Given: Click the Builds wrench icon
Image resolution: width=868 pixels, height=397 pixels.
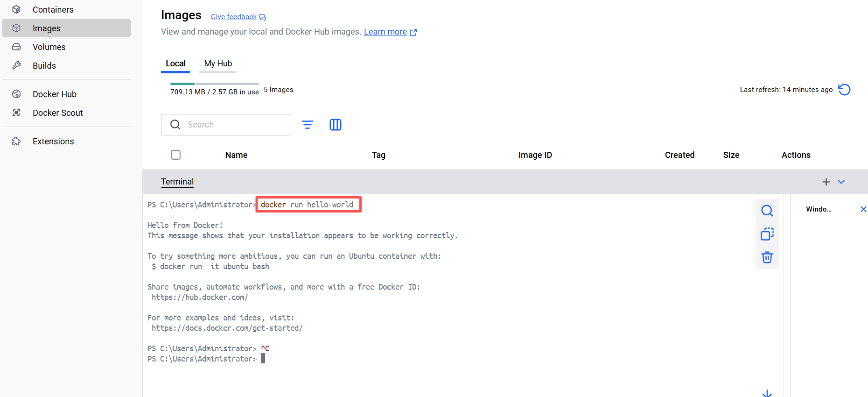Looking at the screenshot, I should point(16,65).
